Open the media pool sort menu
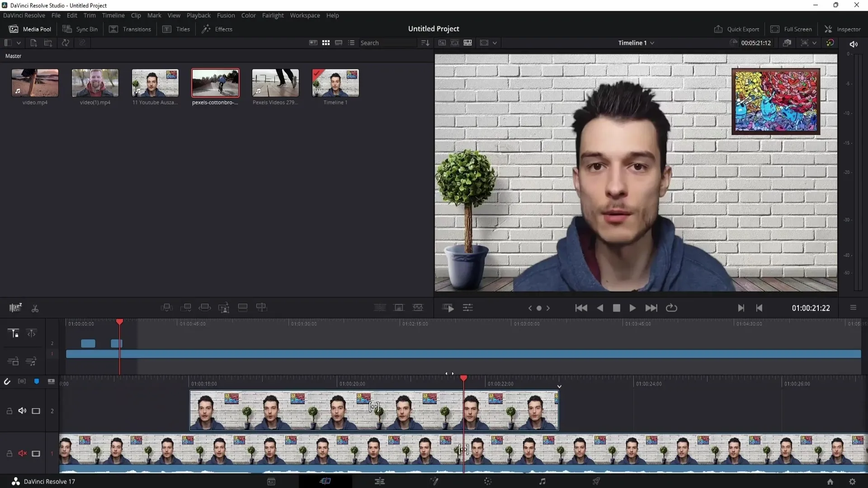 point(425,43)
